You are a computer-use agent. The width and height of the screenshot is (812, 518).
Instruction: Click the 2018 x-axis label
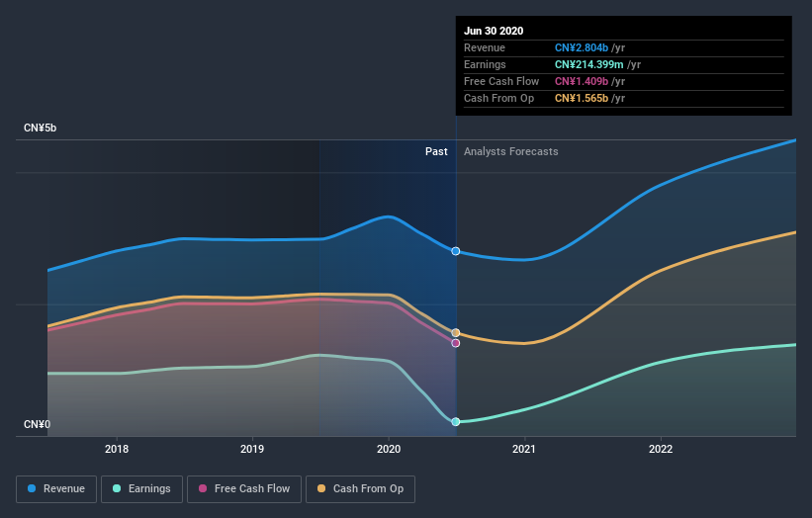(117, 449)
